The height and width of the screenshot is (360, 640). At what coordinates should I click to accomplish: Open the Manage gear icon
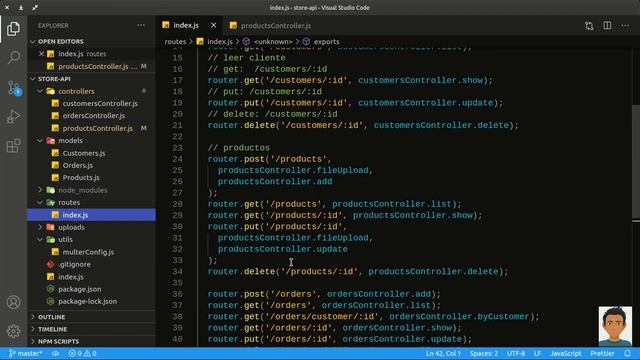13,331
